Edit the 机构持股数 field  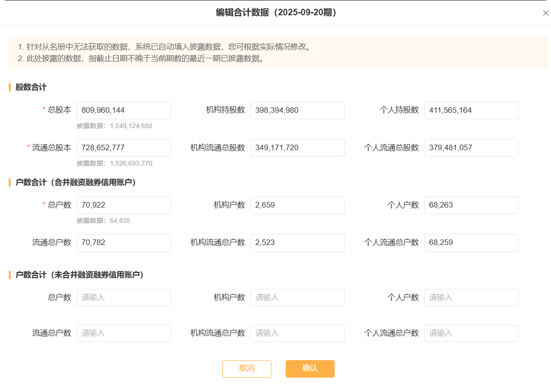(x=297, y=110)
